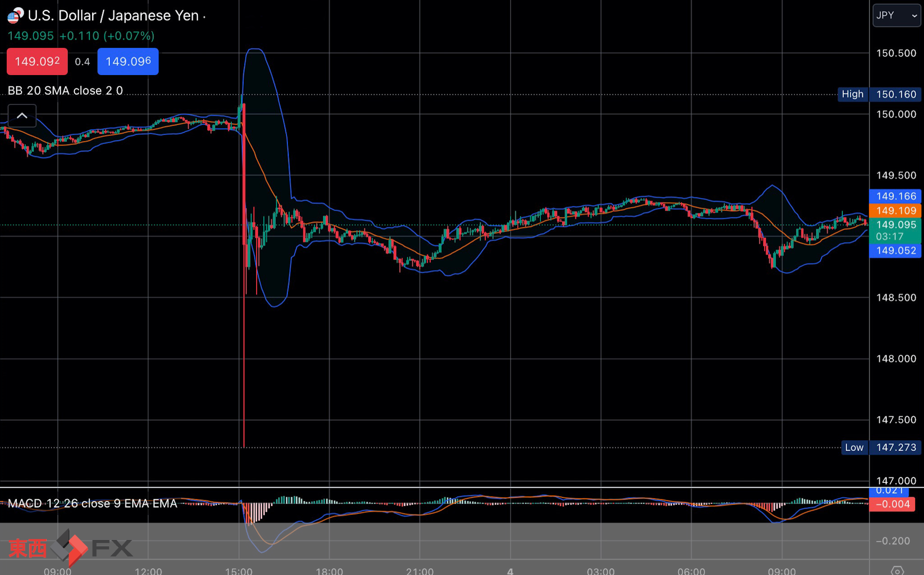Click the red -0.004 MACD value tag

point(892,505)
